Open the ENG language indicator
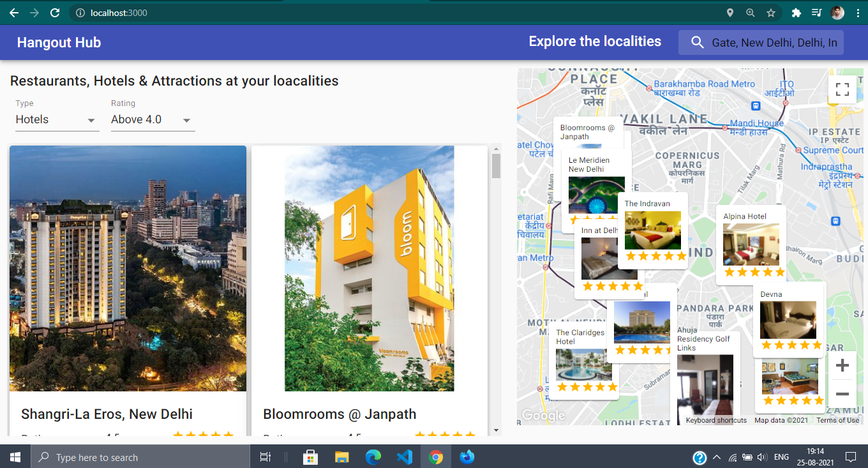 point(781,457)
